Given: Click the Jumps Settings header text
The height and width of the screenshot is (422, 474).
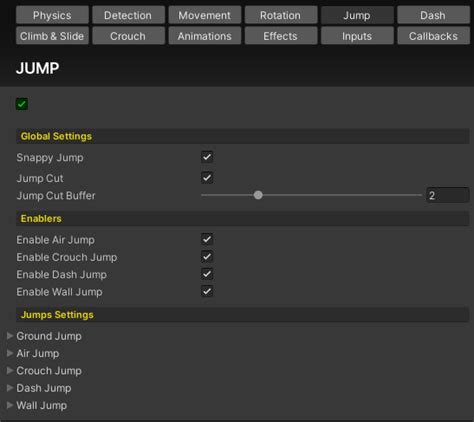Looking at the screenshot, I should point(57,315).
